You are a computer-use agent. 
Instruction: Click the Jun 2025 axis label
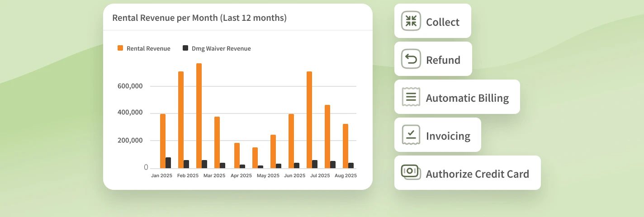pyautogui.click(x=295, y=175)
